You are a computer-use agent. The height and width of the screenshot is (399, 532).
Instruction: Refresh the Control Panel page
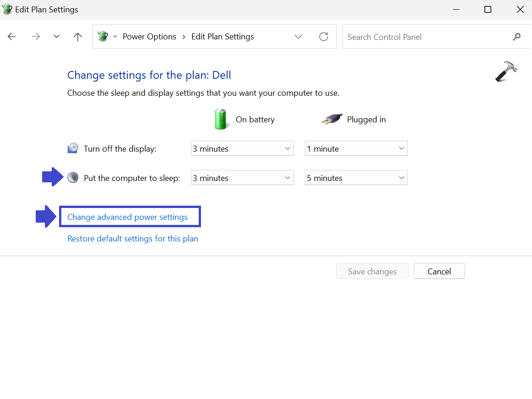[324, 37]
